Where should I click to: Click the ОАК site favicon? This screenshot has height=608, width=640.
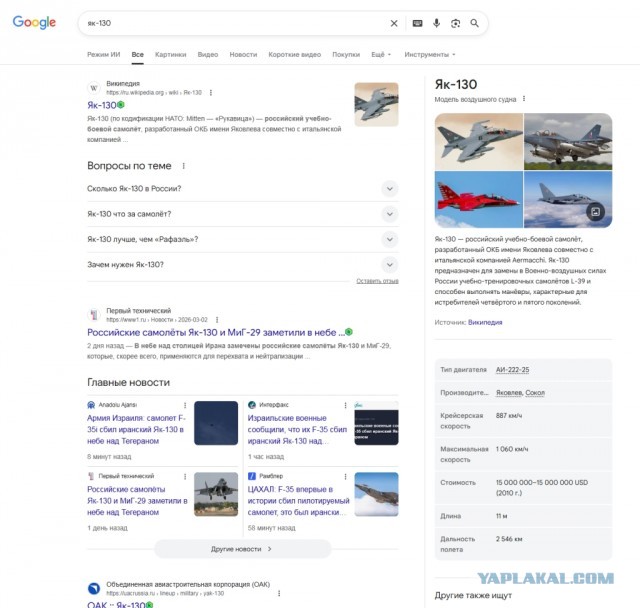[94, 588]
